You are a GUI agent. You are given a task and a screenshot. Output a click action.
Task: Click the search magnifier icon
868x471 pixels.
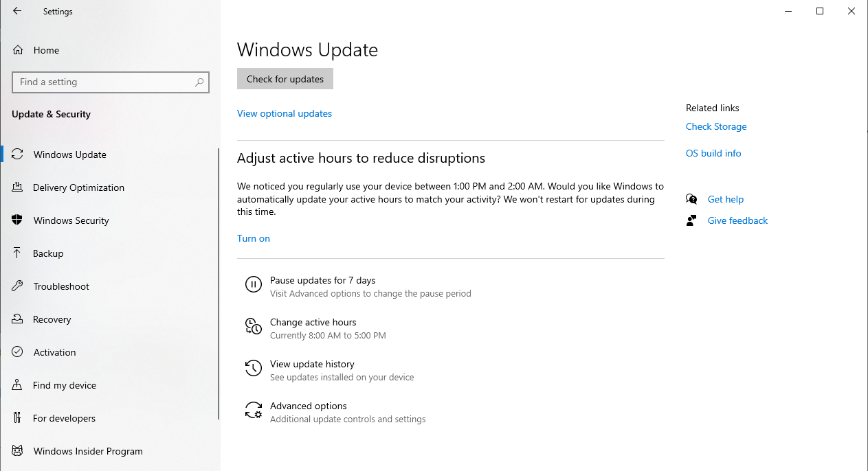[199, 82]
